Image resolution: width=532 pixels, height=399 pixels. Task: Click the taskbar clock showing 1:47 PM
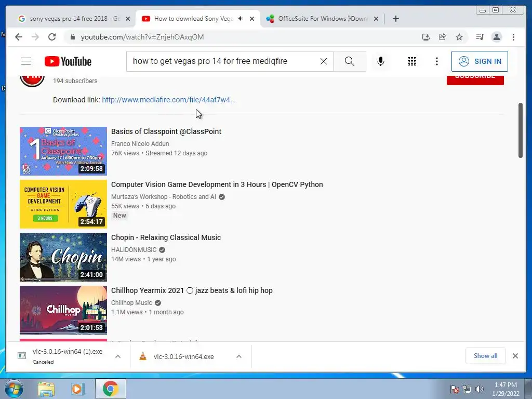click(506, 389)
